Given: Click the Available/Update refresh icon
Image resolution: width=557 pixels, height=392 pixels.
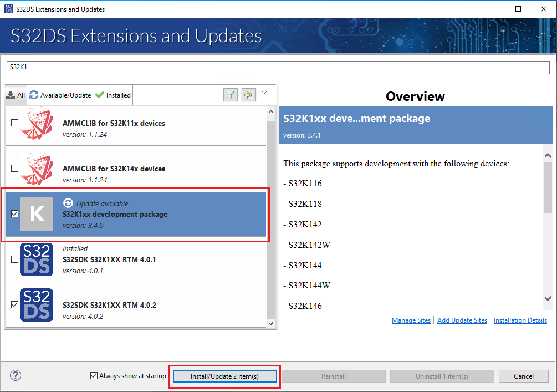Looking at the screenshot, I should point(34,94).
